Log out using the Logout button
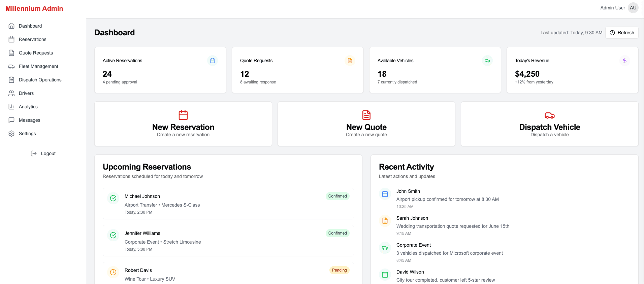644x284 pixels. coord(43,153)
